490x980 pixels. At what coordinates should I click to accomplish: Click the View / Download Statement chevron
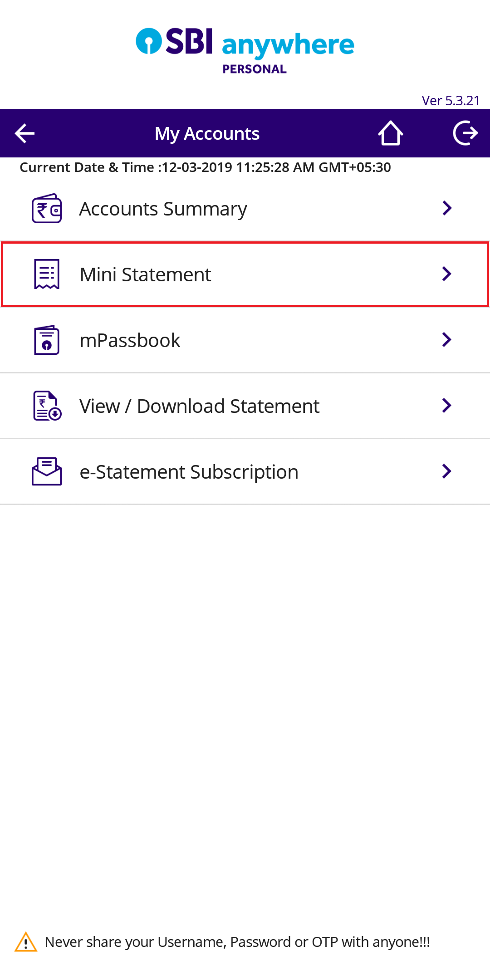point(447,406)
